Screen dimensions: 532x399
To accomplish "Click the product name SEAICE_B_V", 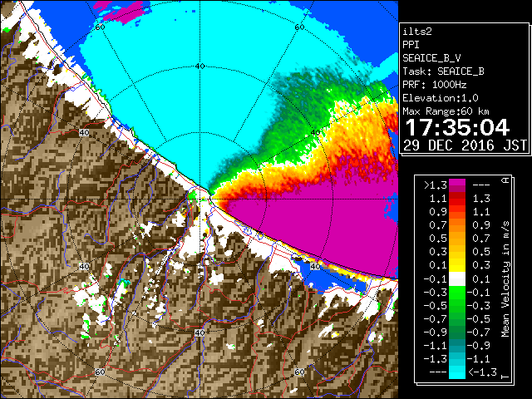I will [x=431, y=58].
